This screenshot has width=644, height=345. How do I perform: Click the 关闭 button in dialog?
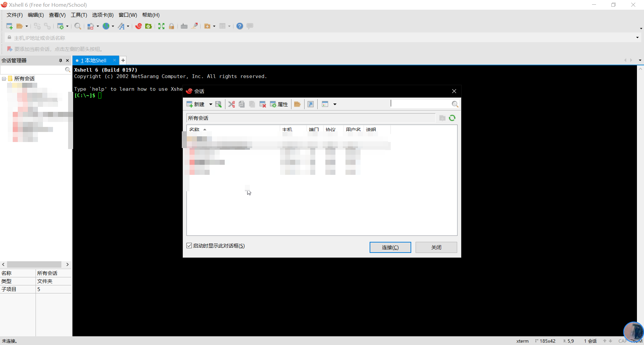(436, 247)
